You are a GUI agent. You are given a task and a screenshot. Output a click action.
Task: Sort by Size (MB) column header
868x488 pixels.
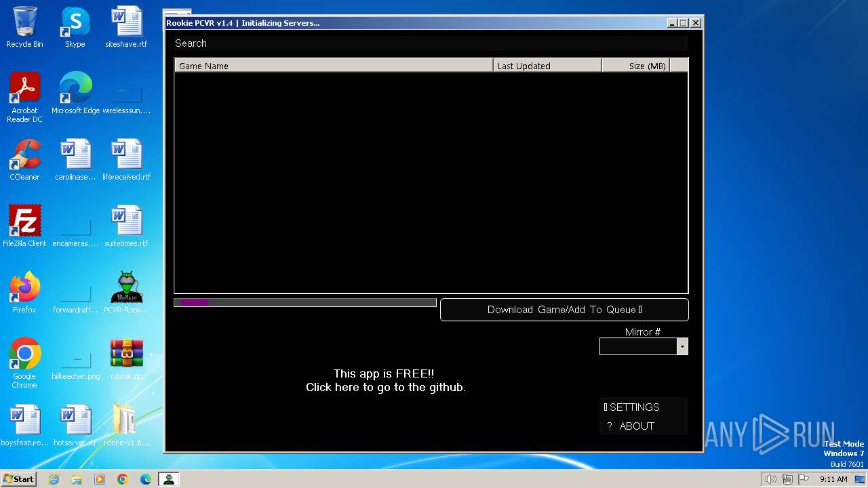click(x=635, y=66)
